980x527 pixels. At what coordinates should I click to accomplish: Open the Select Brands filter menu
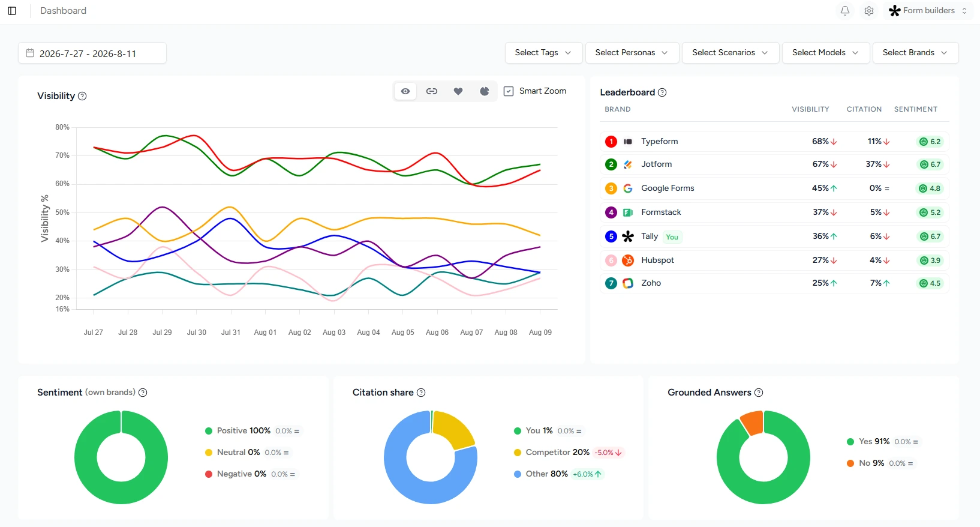tap(915, 53)
